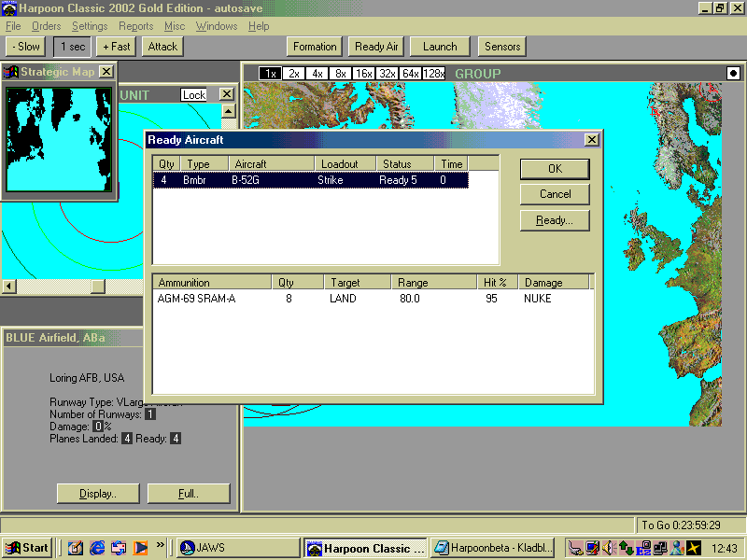Click the Outlook Express quick launch icon

(119, 548)
